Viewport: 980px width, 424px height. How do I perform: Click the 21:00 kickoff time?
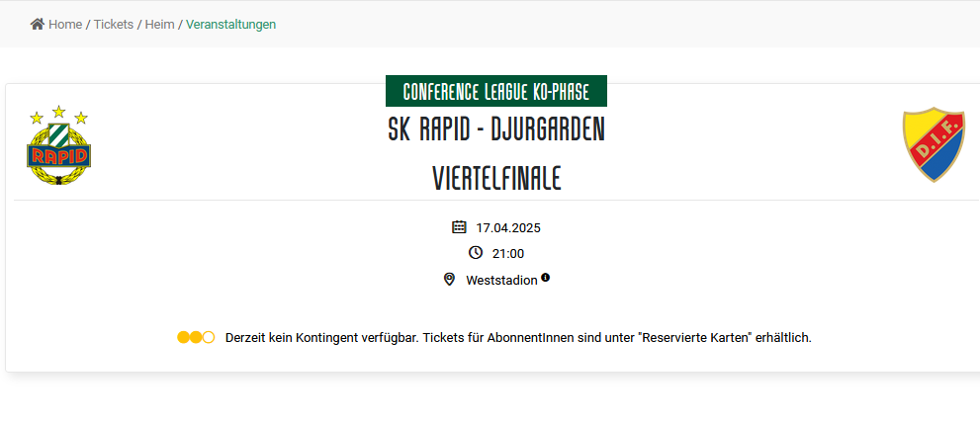[508, 254]
